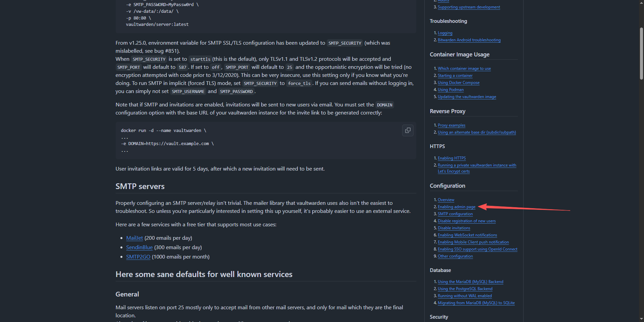
Task: Open the Logging troubleshooting link
Action: (445, 33)
